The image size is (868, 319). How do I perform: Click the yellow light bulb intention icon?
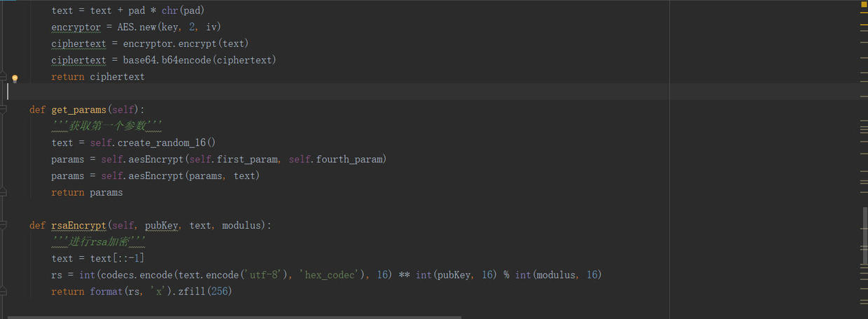coord(15,78)
